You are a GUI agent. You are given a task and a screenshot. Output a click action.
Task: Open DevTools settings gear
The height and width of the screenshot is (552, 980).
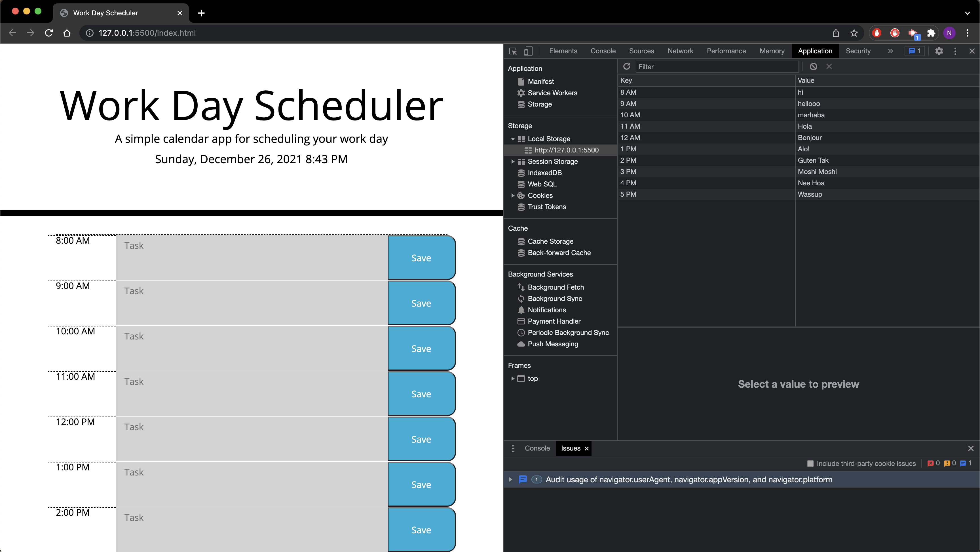939,51
